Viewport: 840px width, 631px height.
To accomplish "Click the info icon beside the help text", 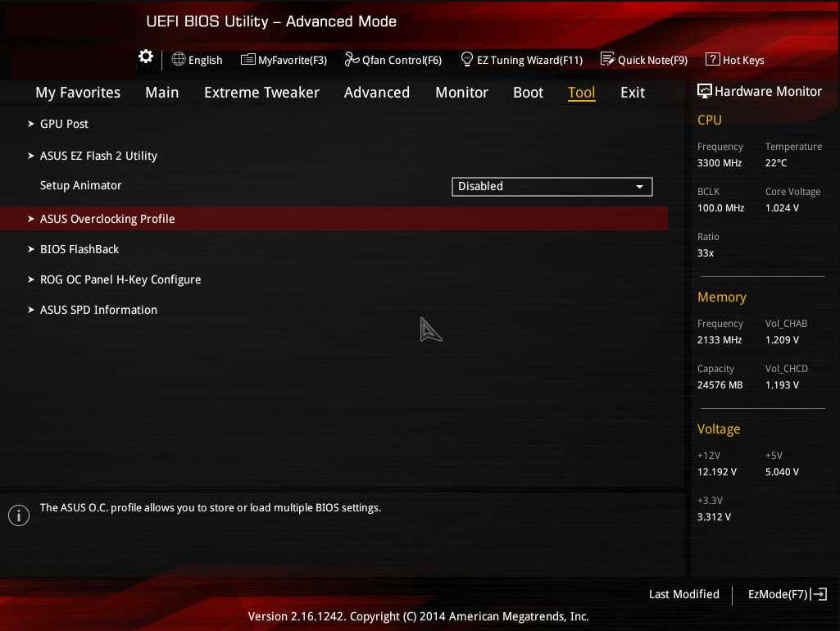I will (x=19, y=515).
